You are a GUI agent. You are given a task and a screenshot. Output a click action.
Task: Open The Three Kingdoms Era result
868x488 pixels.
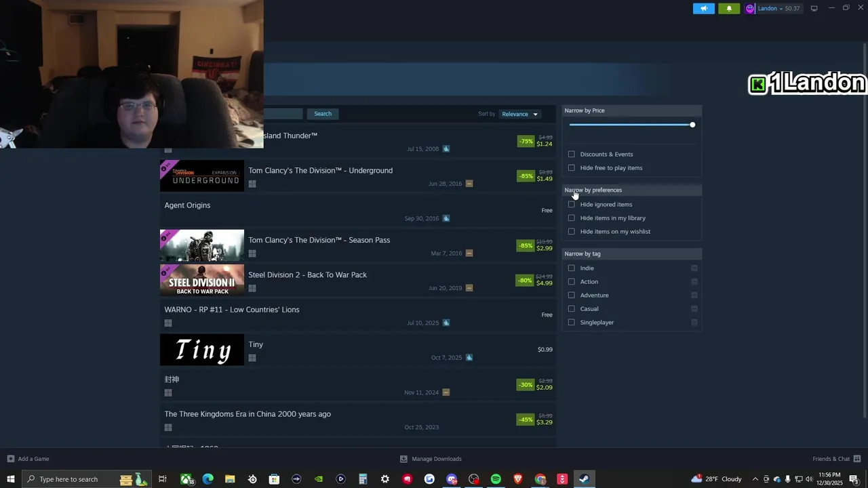(357, 420)
